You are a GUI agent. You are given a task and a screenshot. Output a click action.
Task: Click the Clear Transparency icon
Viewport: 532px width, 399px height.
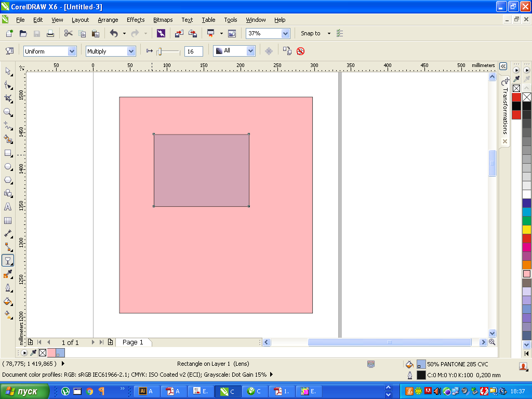coord(300,51)
